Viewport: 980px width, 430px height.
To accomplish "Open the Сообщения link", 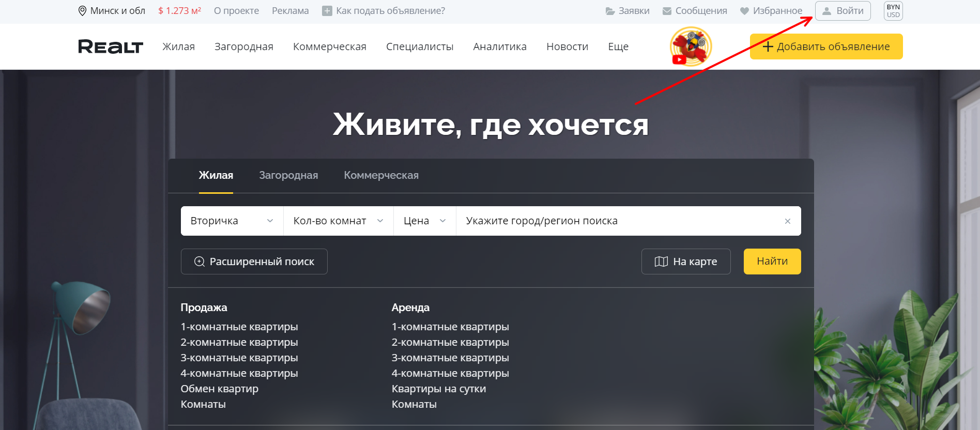I will pyautogui.click(x=695, y=11).
